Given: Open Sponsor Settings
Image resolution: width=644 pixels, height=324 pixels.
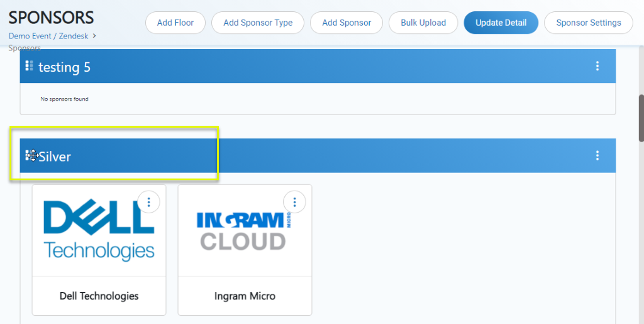Looking at the screenshot, I should coord(589,23).
